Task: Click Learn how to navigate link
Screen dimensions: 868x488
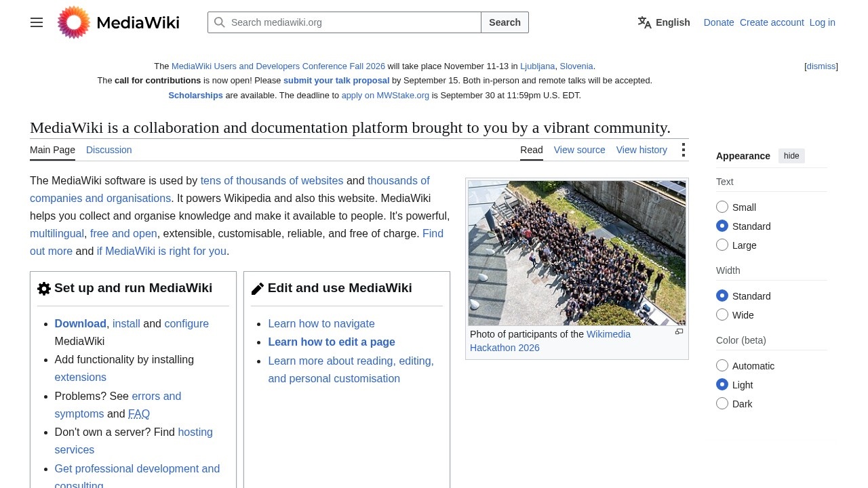Action: click(321, 324)
